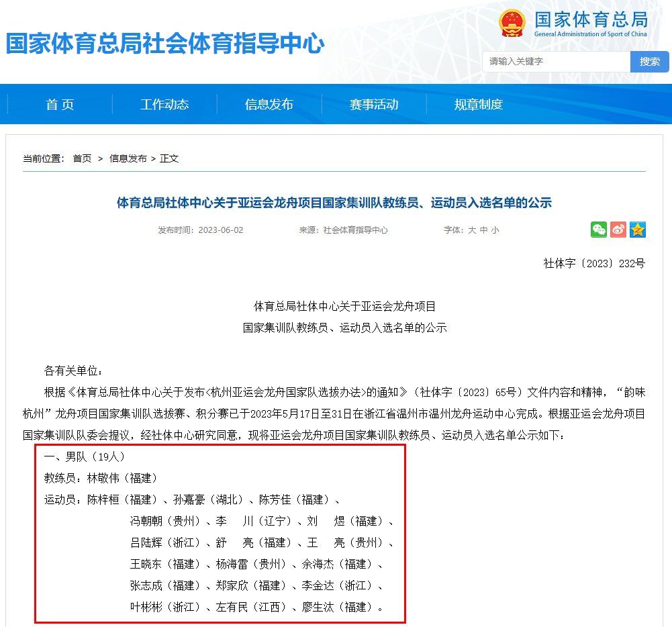This screenshot has height=627, width=672.
Task: Click the national emblem logo
Action: pos(514,24)
